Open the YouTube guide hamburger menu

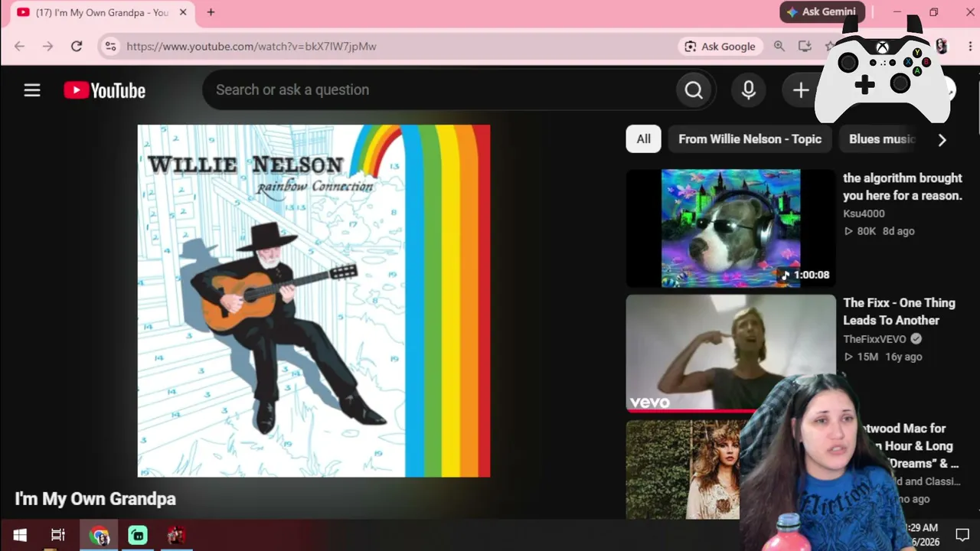[x=32, y=90]
